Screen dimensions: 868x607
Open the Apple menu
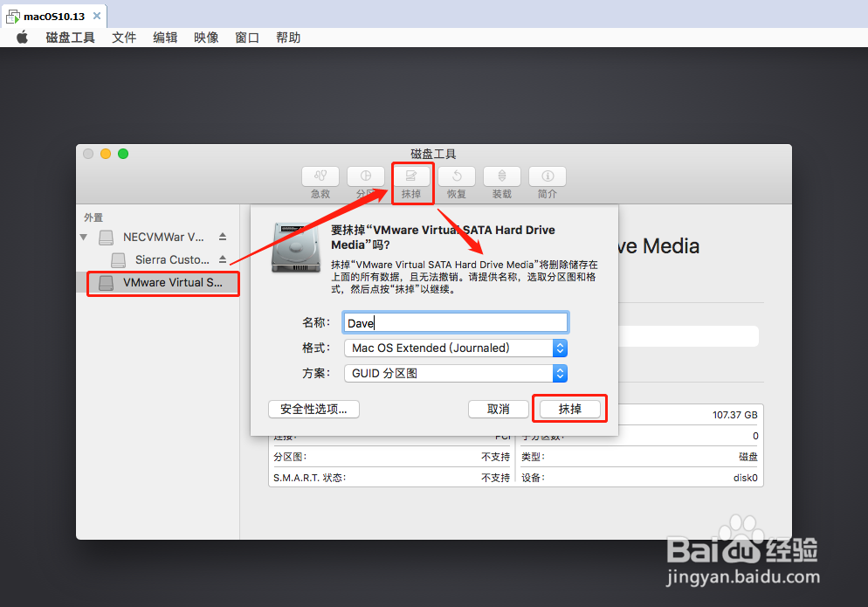pos(22,38)
